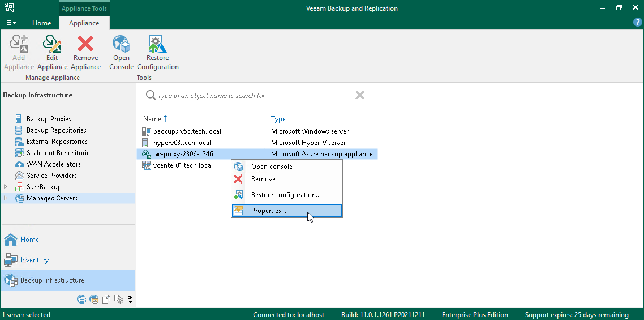Click '1 server selected' status text

(26, 315)
